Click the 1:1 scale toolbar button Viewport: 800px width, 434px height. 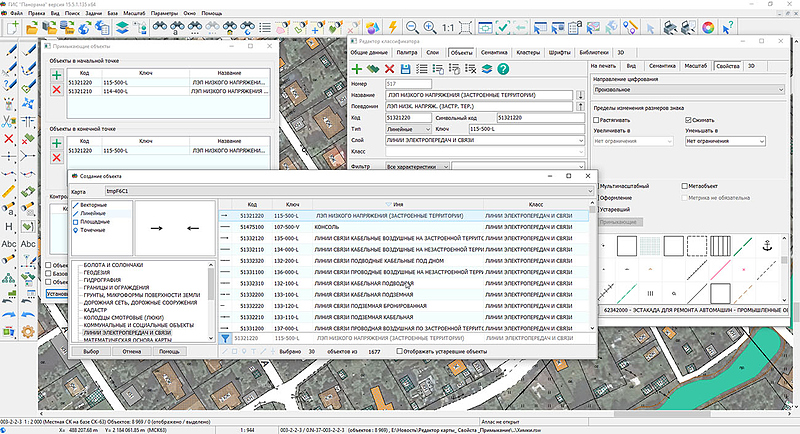(450, 28)
